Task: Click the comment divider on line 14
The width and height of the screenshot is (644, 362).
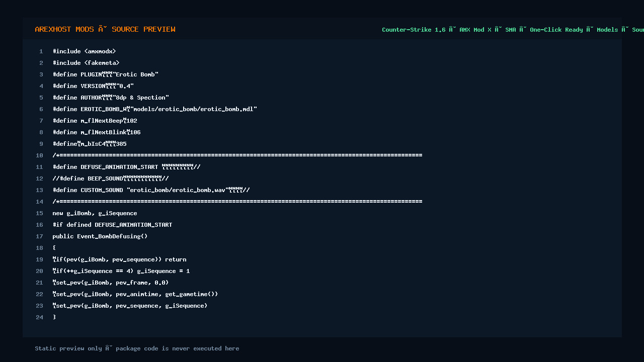Action: pyautogui.click(x=237, y=202)
